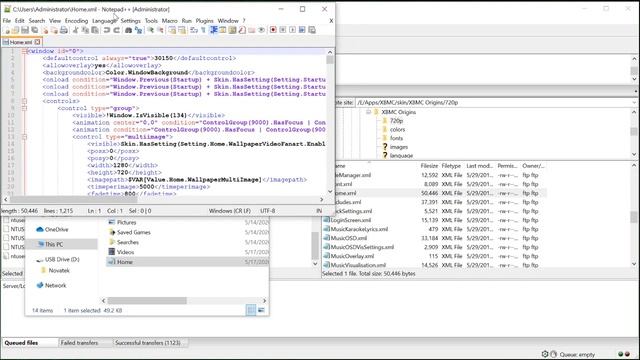The width and height of the screenshot is (640, 360).
Task: Open the remote site path dropdown
Action: (x=635, y=102)
